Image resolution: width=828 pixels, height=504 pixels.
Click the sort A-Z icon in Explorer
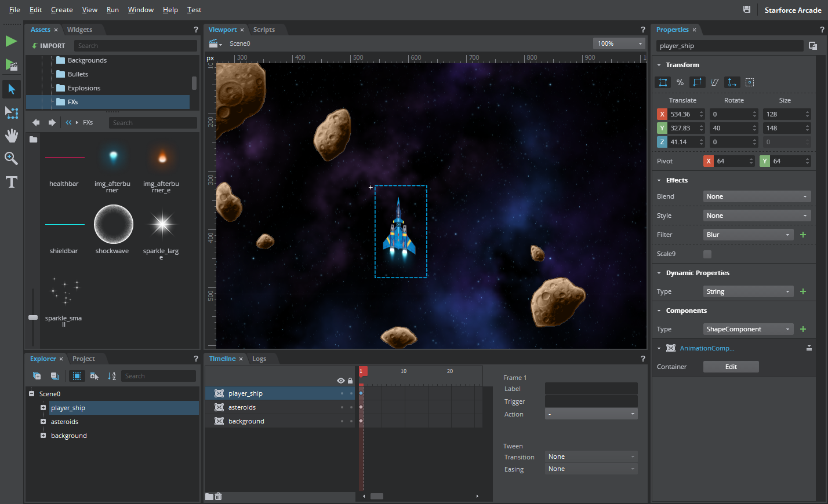click(x=112, y=376)
